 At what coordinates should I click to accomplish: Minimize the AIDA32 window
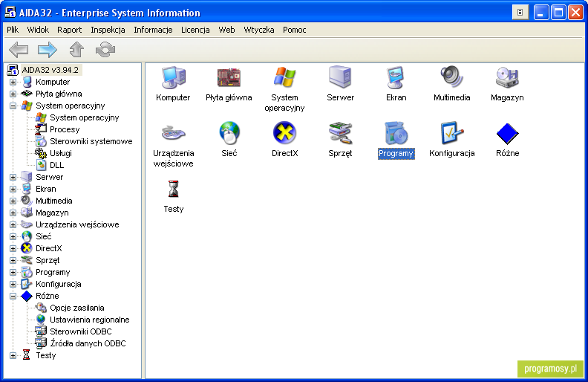tap(540, 13)
